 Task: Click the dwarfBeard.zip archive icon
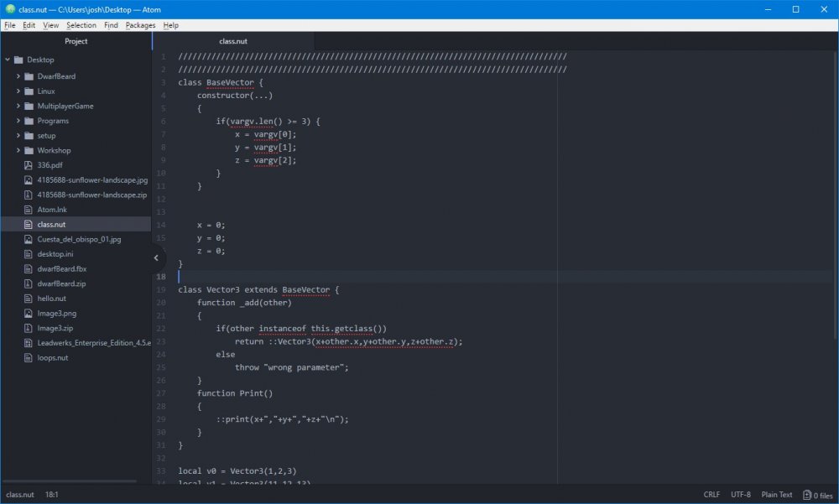click(29, 283)
